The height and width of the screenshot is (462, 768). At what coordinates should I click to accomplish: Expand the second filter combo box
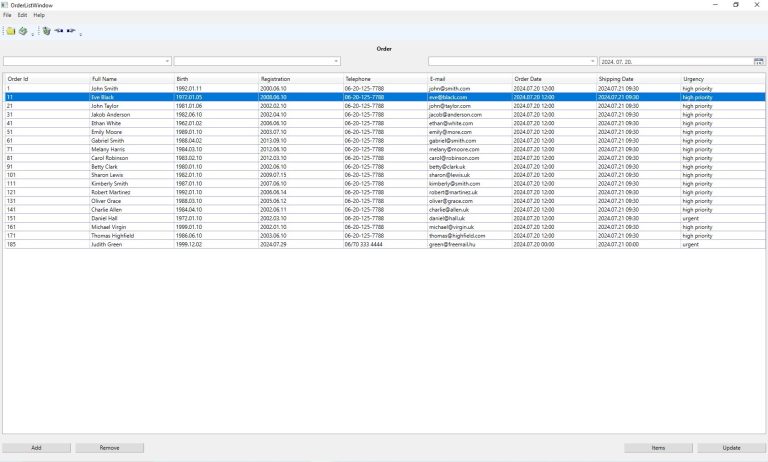click(336, 61)
